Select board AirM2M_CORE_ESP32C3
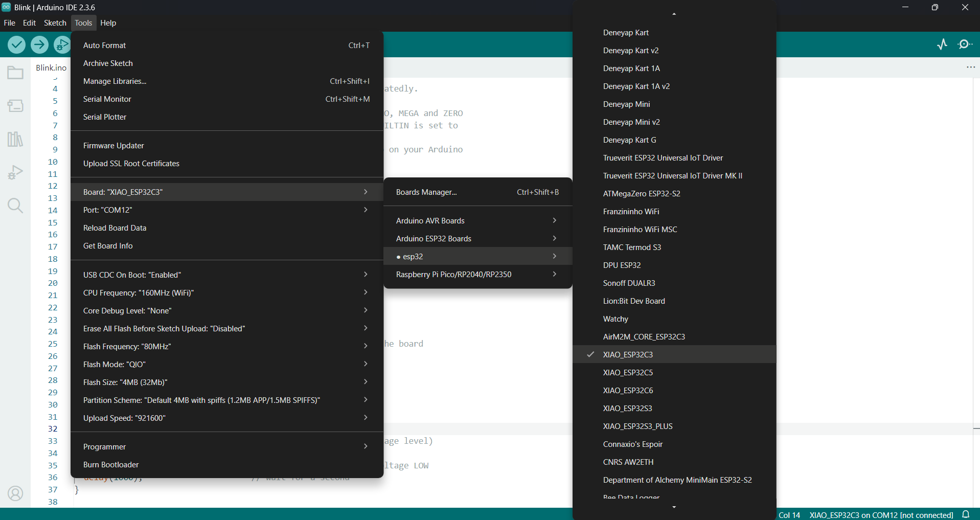This screenshot has height=520, width=980. 674,336
